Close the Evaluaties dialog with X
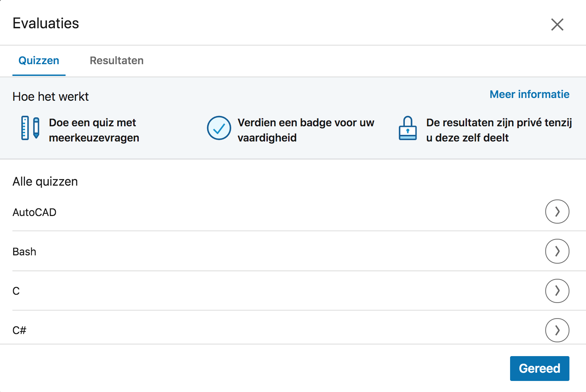 point(557,24)
